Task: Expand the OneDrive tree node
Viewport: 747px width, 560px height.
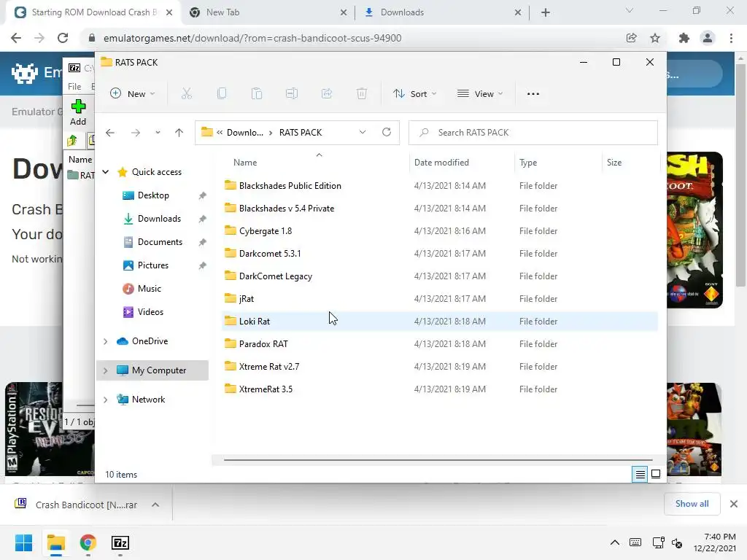Action: pos(105,341)
